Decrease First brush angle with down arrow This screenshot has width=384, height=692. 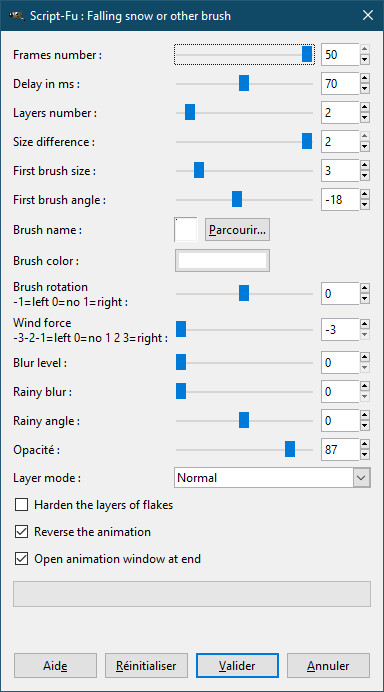365,205
